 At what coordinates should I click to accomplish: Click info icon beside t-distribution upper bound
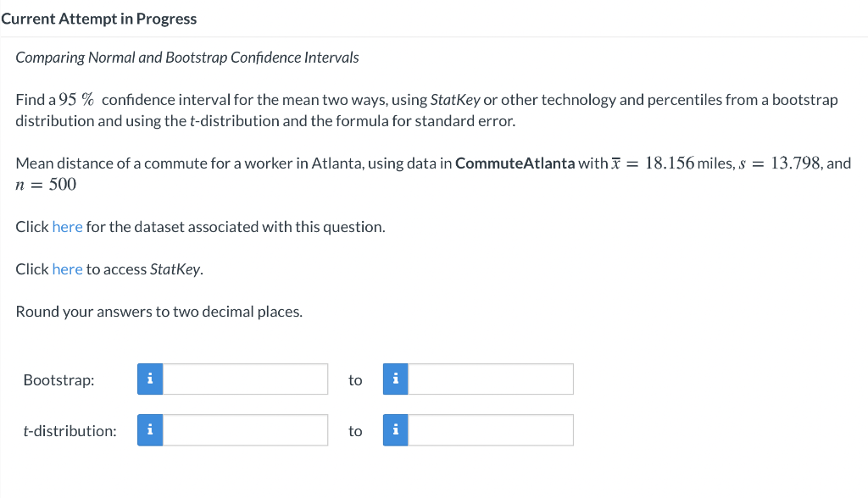click(x=395, y=430)
